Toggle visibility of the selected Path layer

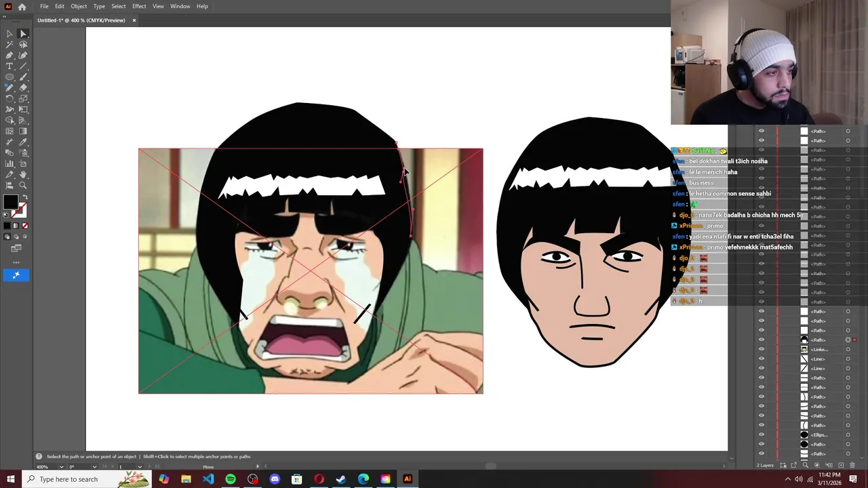pos(761,340)
